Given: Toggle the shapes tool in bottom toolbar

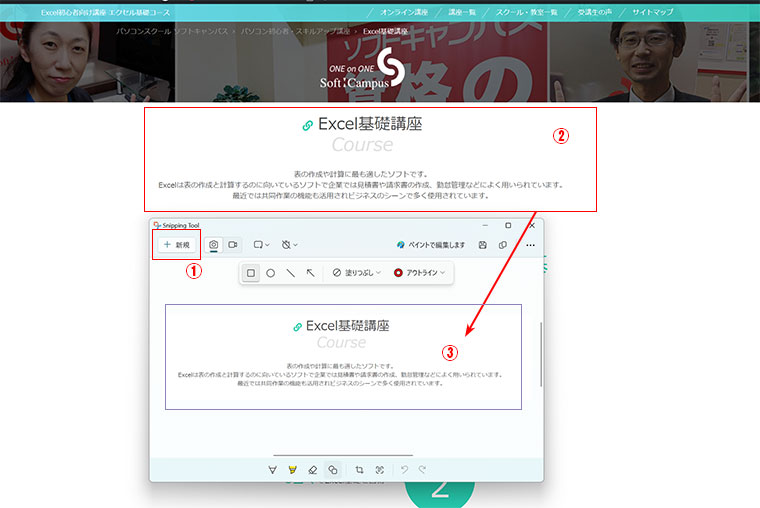Looking at the screenshot, I should [x=332, y=470].
